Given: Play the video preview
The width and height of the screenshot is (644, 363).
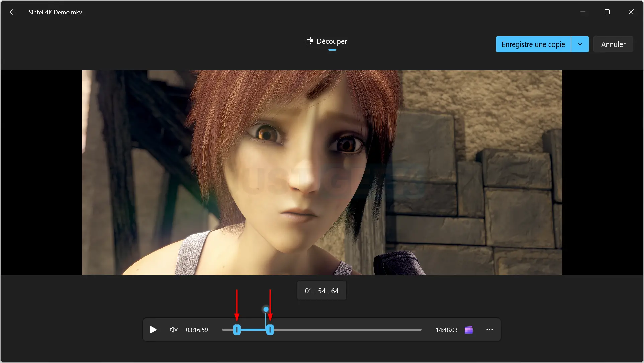Looking at the screenshot, I should point(153,330).
